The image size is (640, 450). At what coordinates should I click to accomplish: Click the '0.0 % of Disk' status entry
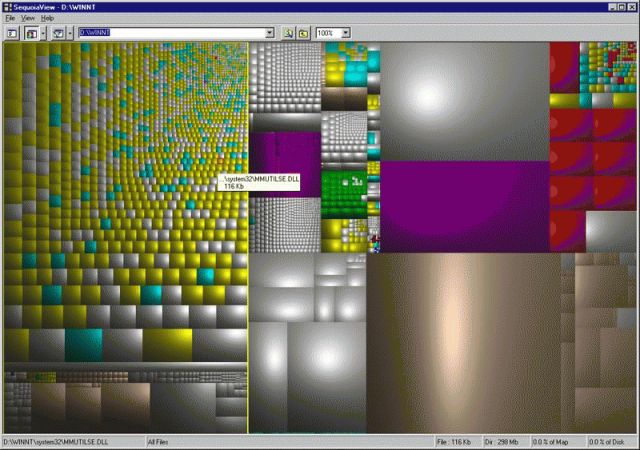606,442
